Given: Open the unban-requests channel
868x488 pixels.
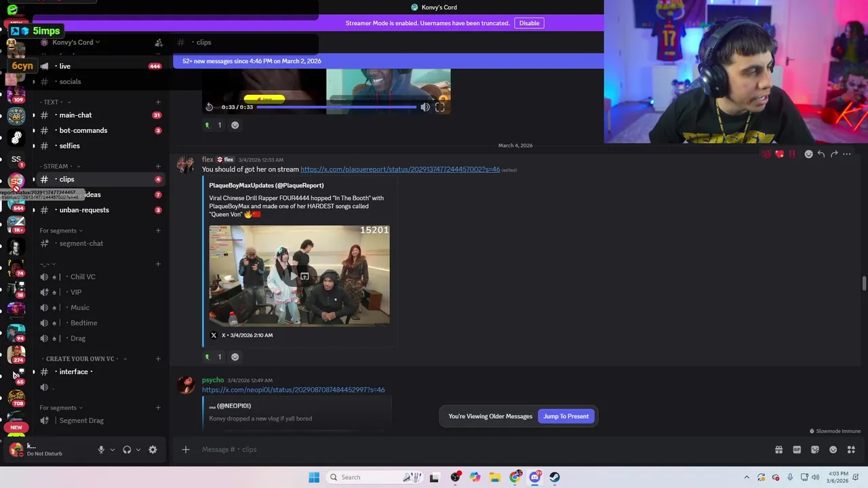Looking at the screenshot, I should [98, 210].
